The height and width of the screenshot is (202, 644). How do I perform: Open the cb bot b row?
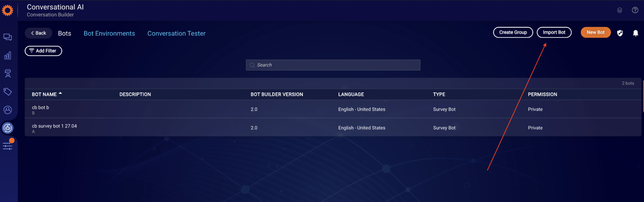[333, 109]
